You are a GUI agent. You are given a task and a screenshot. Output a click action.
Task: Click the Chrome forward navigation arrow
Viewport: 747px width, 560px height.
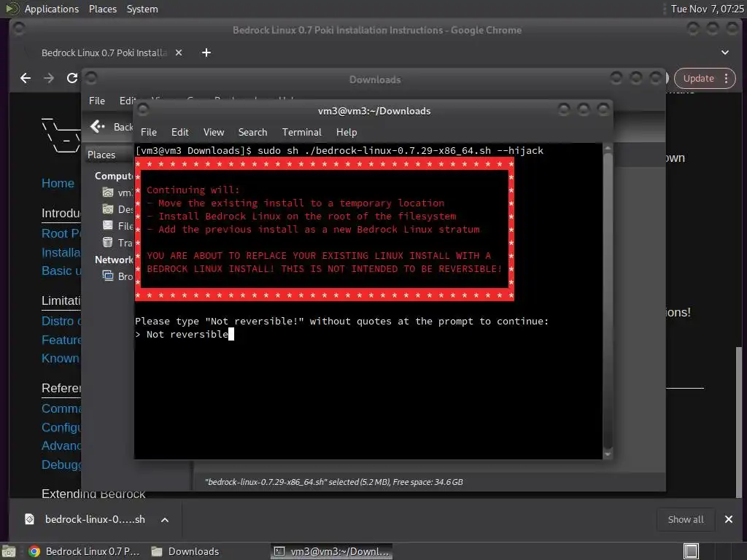(x=49, y=78)
